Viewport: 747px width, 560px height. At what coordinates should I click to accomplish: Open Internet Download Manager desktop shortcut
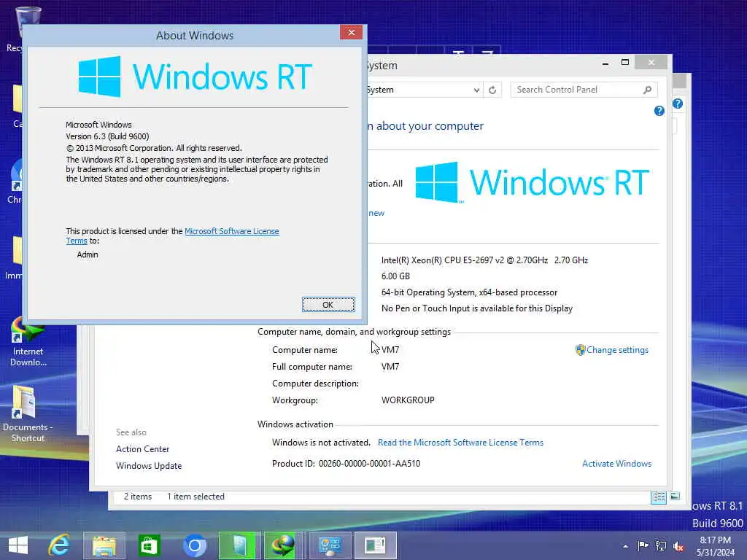point(28,342)
